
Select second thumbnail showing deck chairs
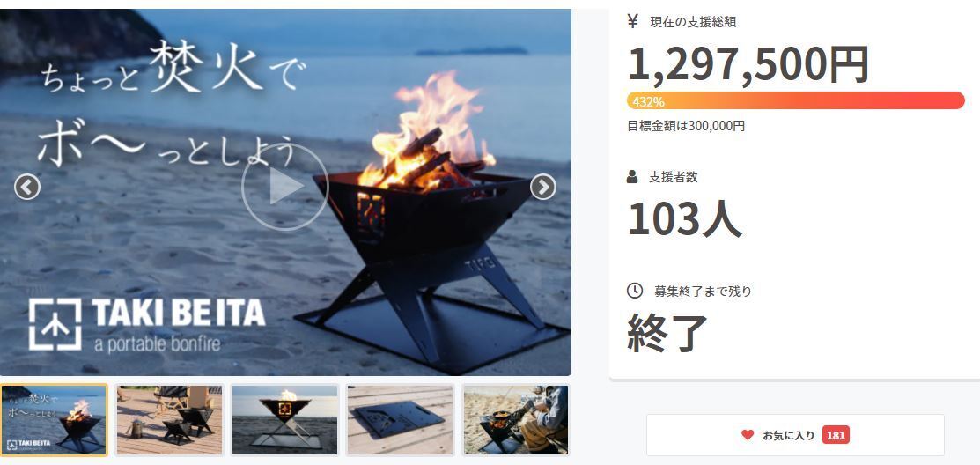[169, 420]
